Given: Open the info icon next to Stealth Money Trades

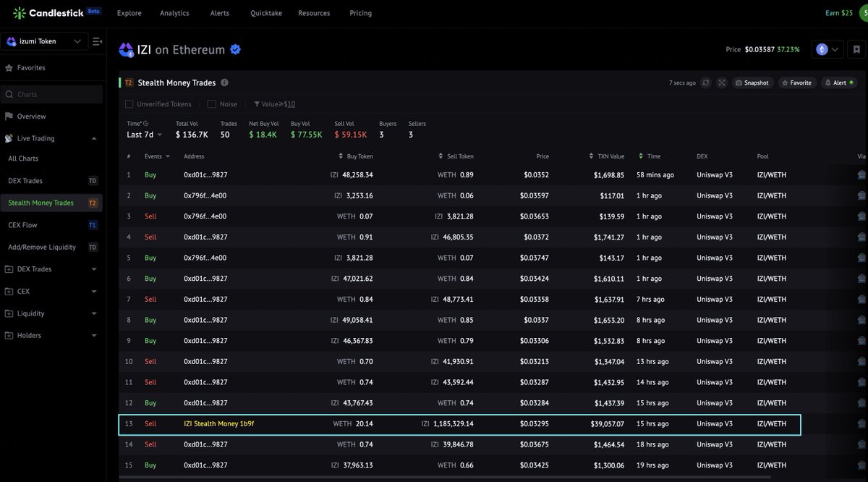Looking at the screenshot, I should (224, 83).
